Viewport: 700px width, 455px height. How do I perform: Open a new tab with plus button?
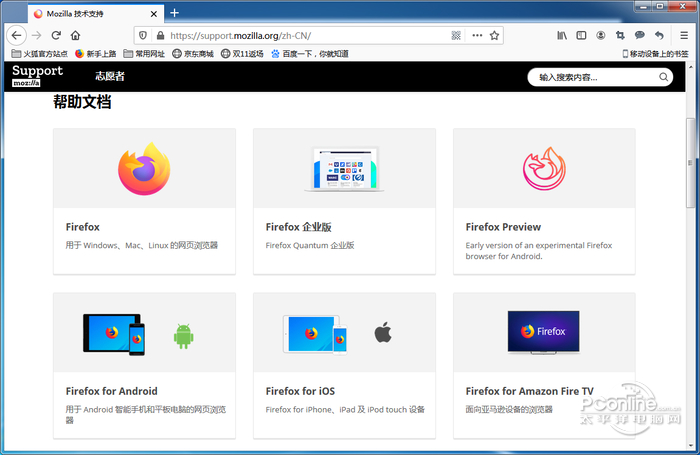[175, 13]
